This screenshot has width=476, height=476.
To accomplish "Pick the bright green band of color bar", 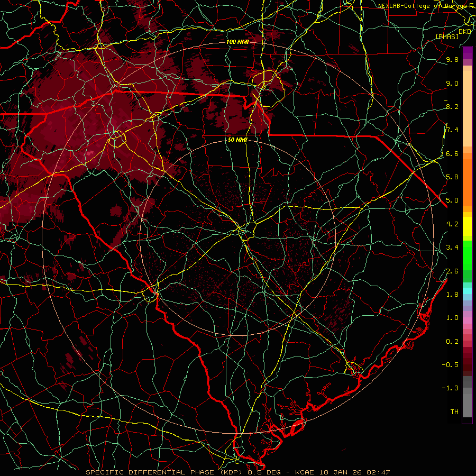I will (467, 255).
